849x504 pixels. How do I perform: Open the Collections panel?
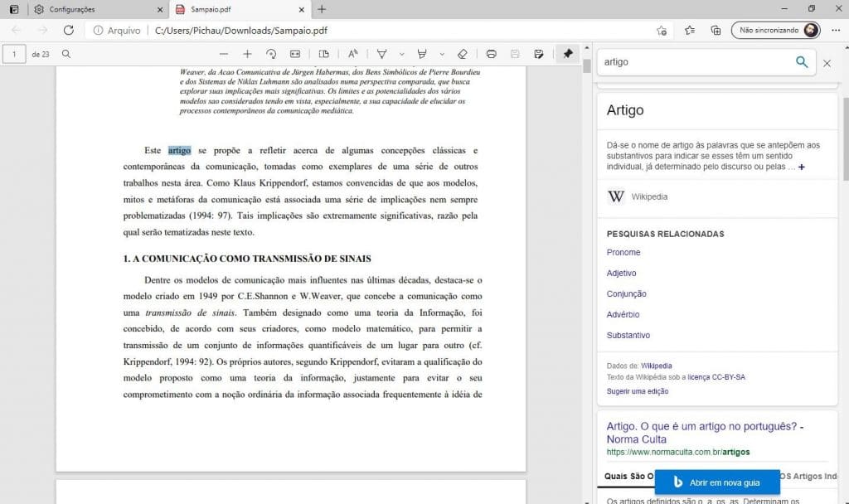click(716, 31)
